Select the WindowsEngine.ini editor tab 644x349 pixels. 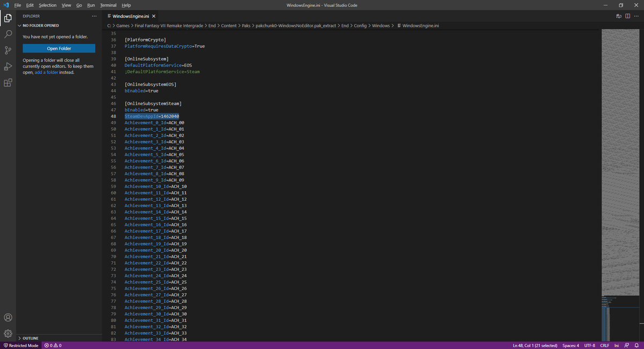(130, 16)
